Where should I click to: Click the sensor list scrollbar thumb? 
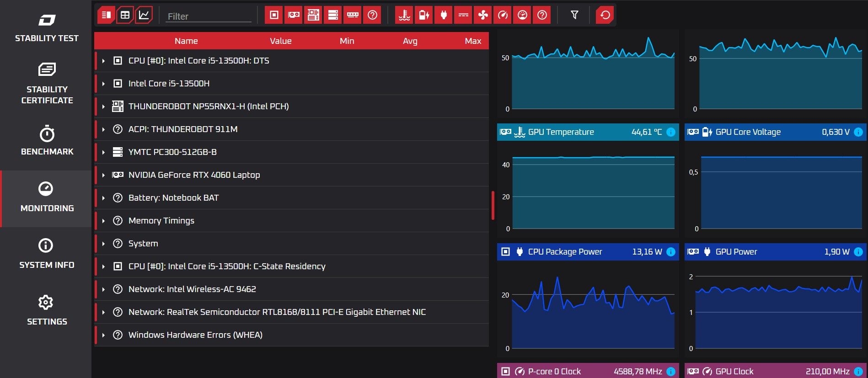point(493,205)
